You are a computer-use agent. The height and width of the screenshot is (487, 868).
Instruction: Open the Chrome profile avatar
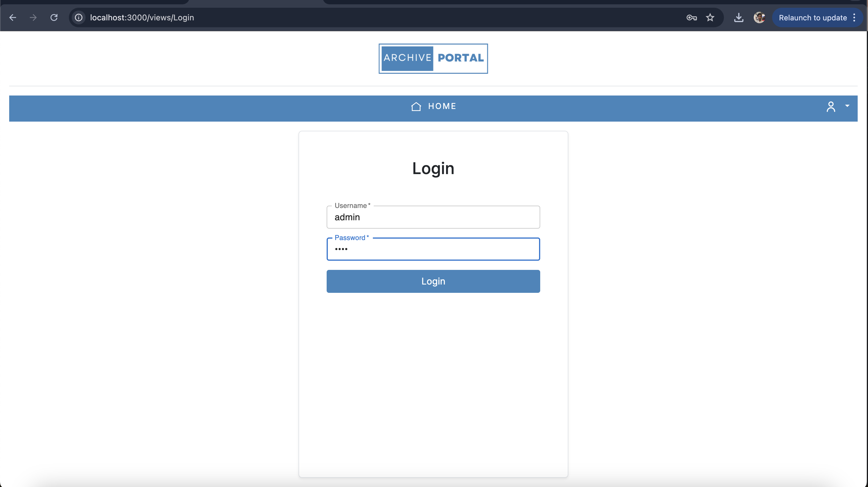point(759,17)
